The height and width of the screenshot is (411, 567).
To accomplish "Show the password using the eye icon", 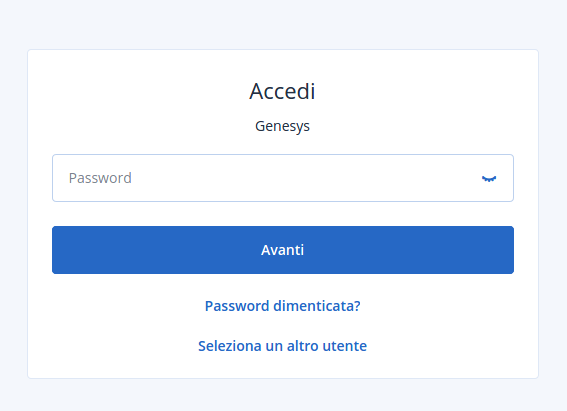I will click(x=489, y=179).
